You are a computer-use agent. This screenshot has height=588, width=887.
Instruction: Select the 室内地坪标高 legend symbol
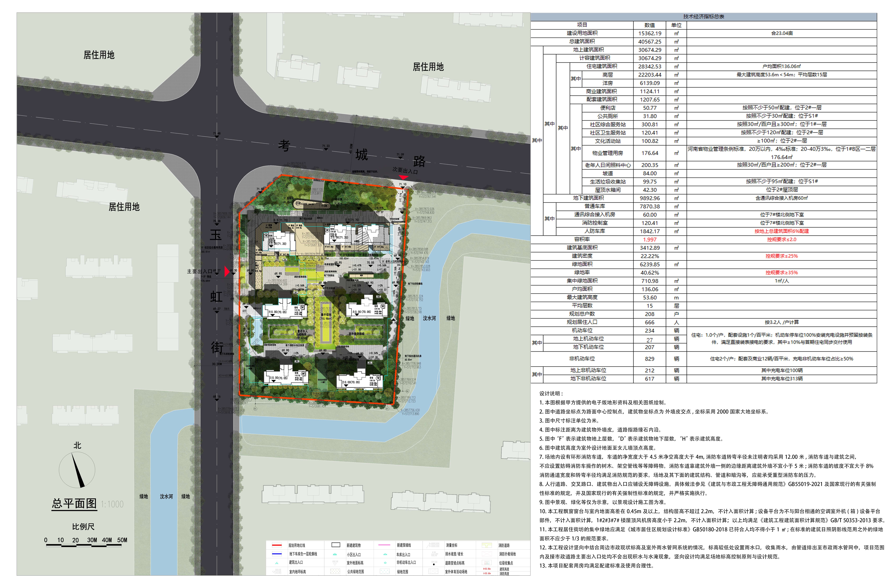click(277, 572)
